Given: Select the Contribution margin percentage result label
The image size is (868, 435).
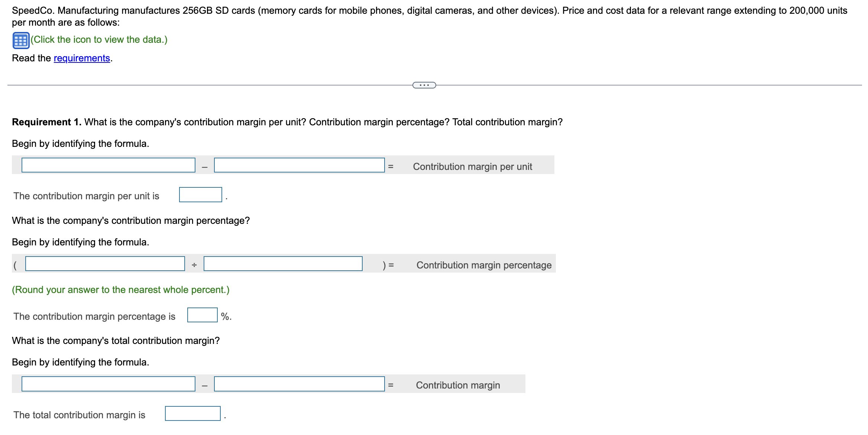Looking at the screenshot, I should coord(483,265).
